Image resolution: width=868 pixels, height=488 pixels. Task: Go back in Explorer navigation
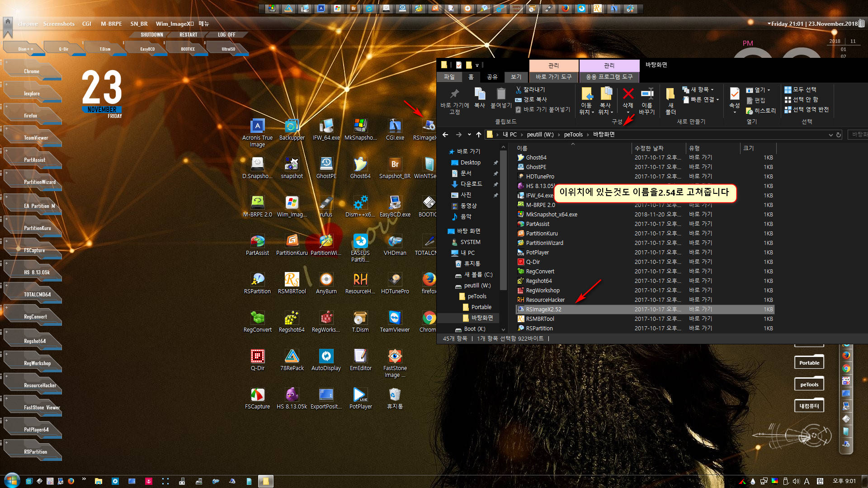[x=445, y=135]
